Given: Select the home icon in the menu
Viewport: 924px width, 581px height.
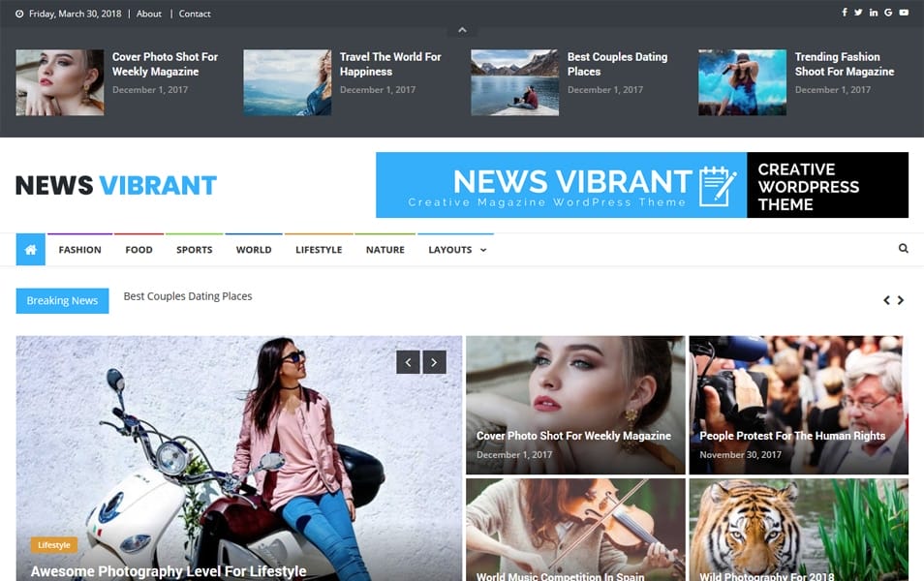Looking at the screenshot, I should pyautogui.click(x=30, y=249).
